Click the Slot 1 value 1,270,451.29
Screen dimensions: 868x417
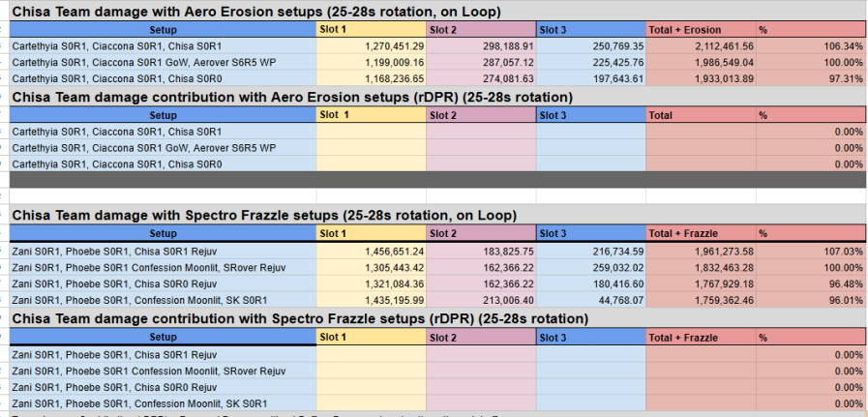click(x=371, y=46)
